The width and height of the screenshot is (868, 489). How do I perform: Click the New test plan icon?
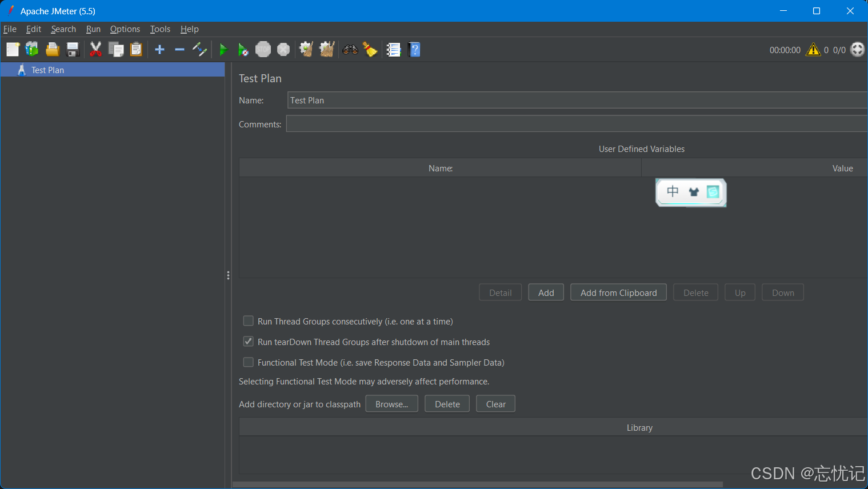[x=13, y=50]
